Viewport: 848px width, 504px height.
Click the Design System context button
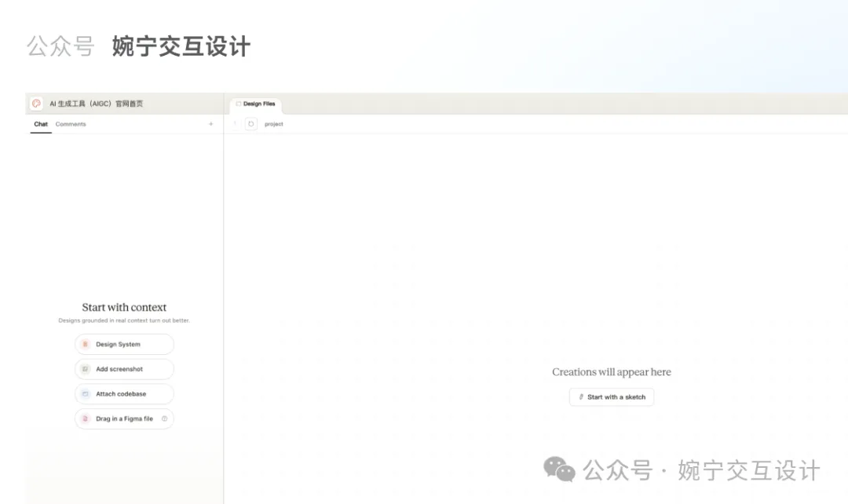pos(124,344)
